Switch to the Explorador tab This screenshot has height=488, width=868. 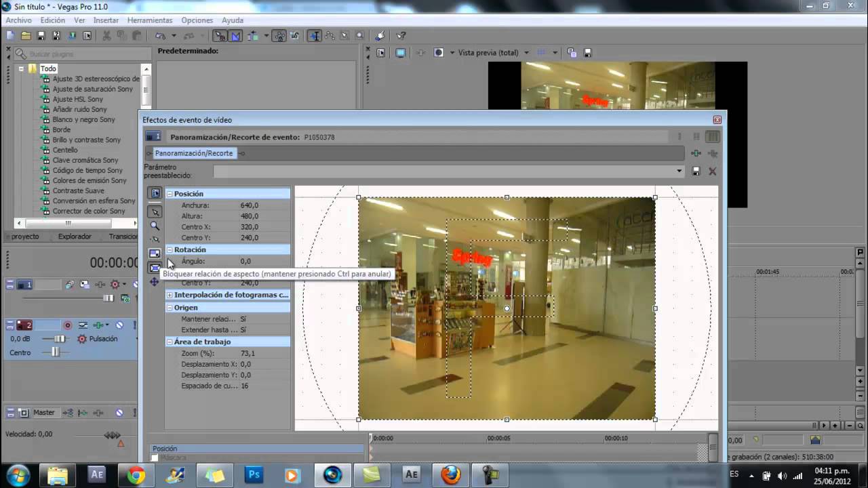tap(75, 236)
